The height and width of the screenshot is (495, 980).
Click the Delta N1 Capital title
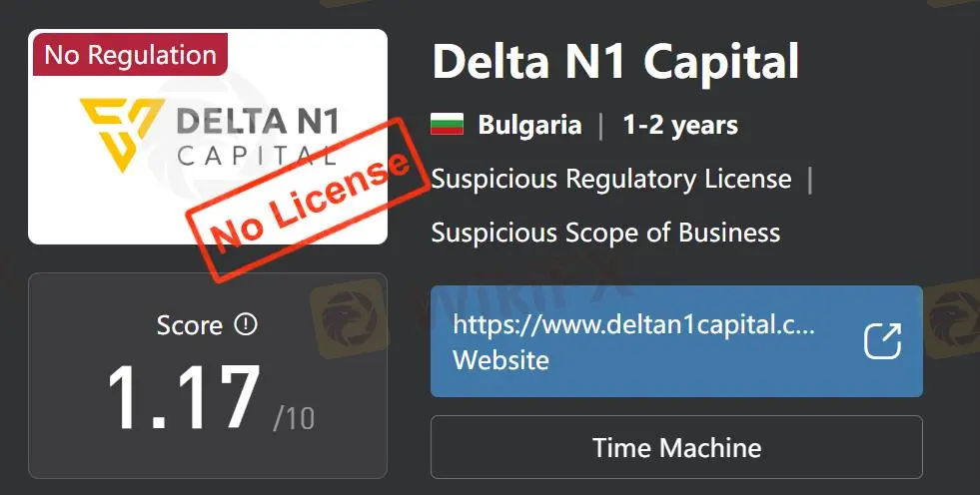click(615, 61)
